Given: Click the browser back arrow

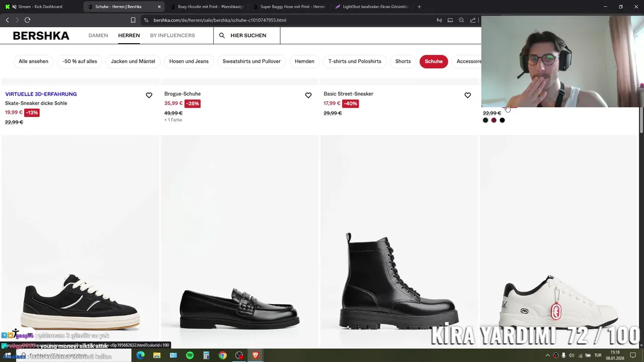Looking at the screenshot, I should click(8, 20).
